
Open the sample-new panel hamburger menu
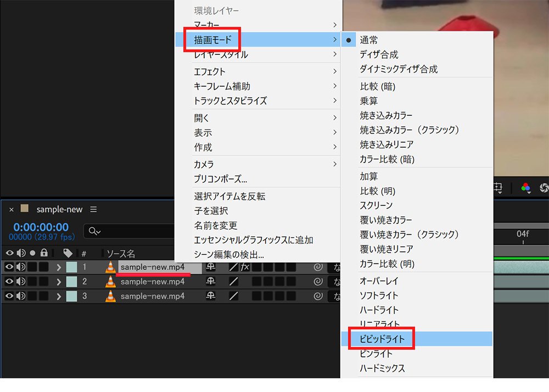point(93,209)
